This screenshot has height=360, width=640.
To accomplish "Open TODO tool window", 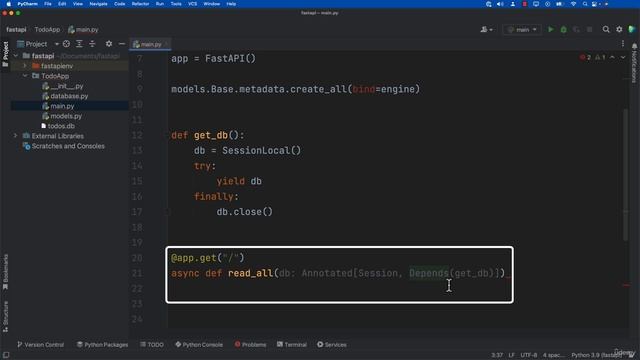I will 152,345.
